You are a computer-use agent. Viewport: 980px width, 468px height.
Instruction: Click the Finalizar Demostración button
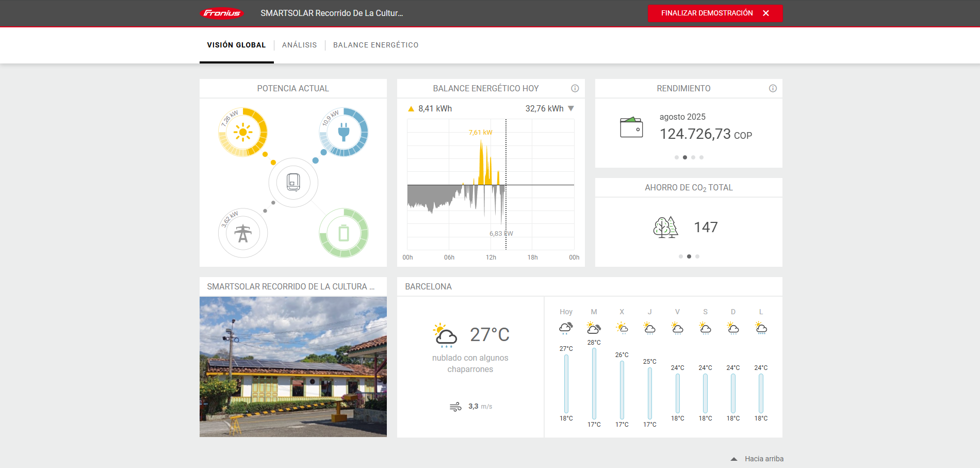pos(714,13)
